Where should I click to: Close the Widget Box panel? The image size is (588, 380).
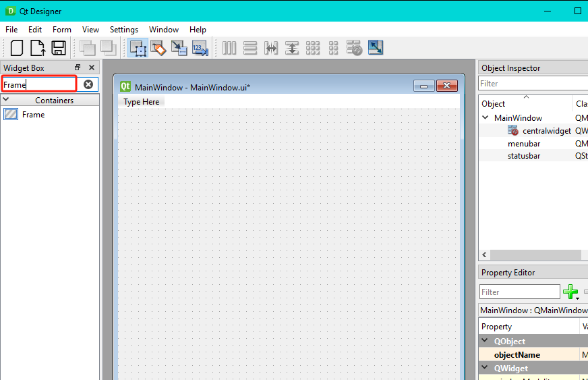click(x=92, y=67)
